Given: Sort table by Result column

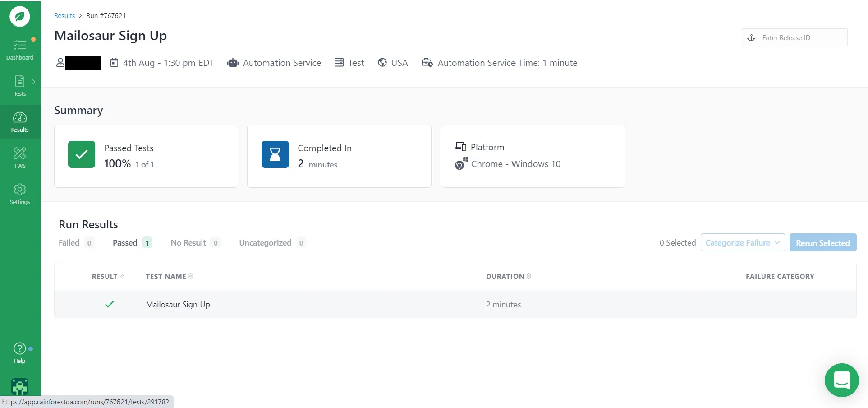Looking at the screenshot, I should pyautogui.click(x=108, y=276).
